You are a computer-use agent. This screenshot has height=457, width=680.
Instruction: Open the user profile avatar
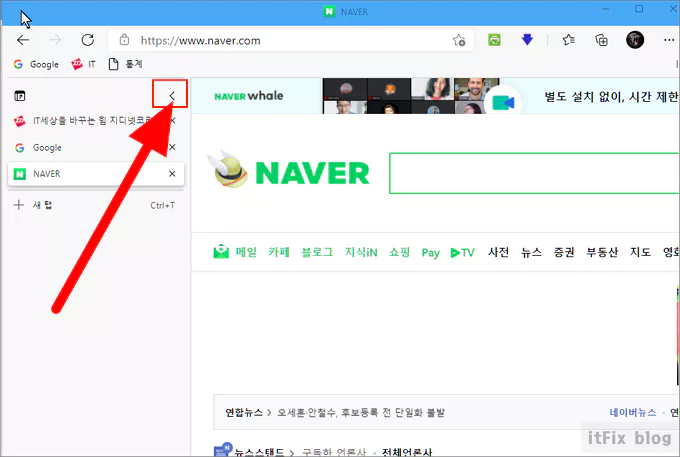click(635, 40)
